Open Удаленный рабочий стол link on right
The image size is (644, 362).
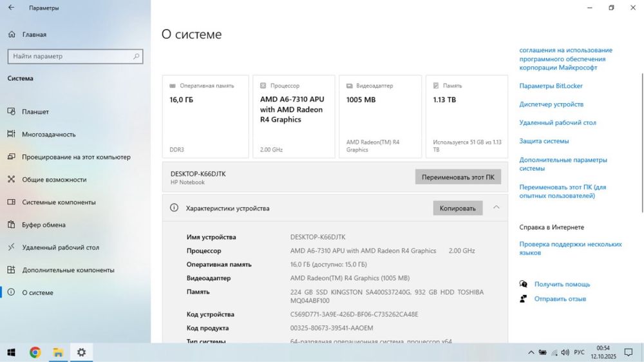tap(557, 122)
